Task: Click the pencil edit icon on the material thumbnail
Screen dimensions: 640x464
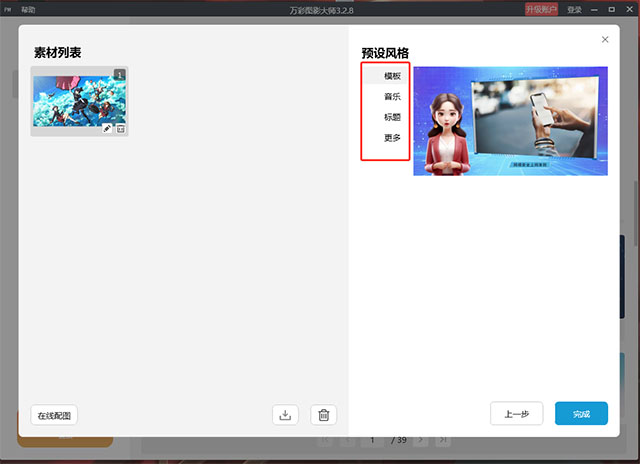Action: 107,129
